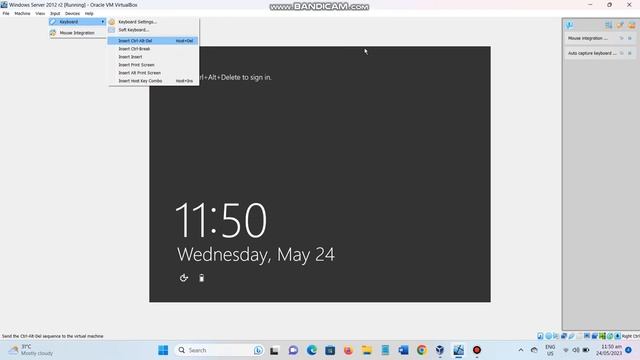Open the Soft Keyboard option
This screenshot has height=360, width=640.
coord(153,30)
